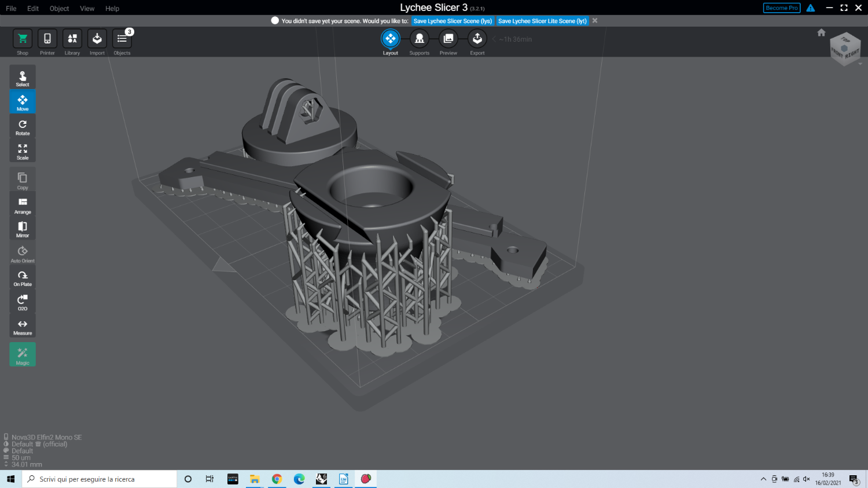Open the Import button in toolbar
The width and height of the screenshot is (868, 488).
coord(97,39)
